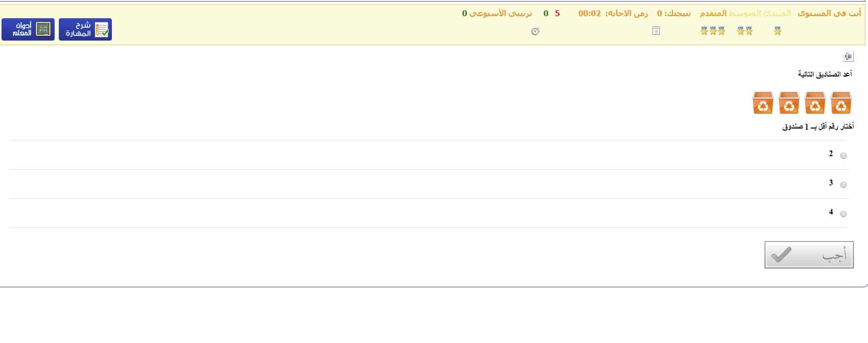
Task: Choose answer 3 radio button
Action: click(x=844, y=185)
